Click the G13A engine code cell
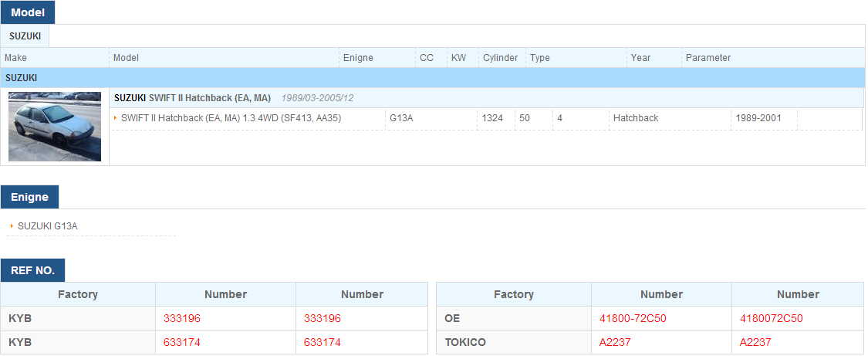 click(400, 118)
